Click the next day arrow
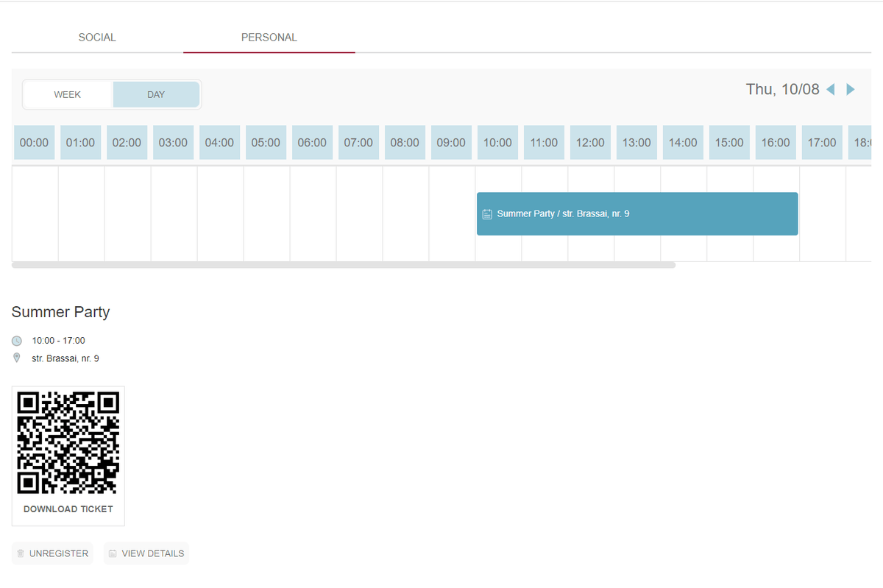This screenshot has width=883, height=588. point(851,90)
